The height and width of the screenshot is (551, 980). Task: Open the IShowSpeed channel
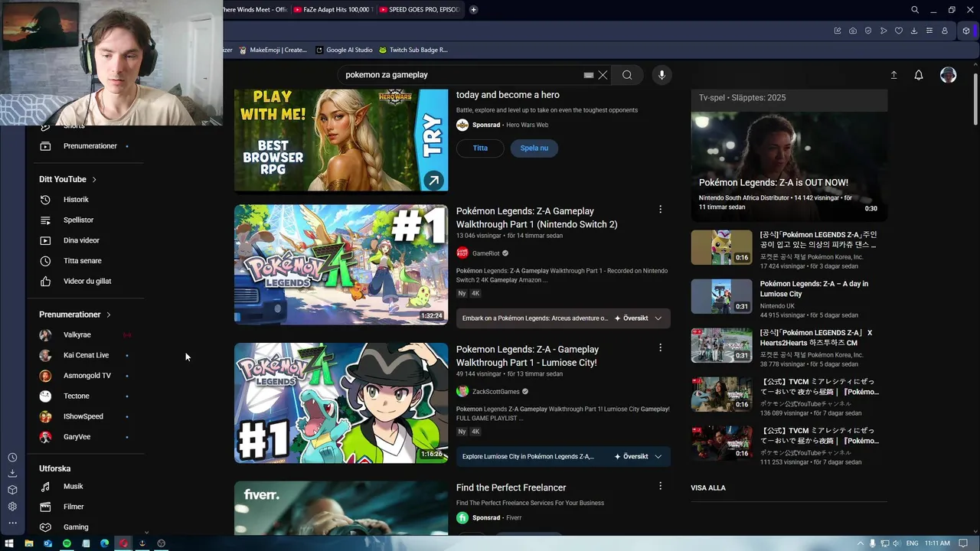(x=86, y=416)
